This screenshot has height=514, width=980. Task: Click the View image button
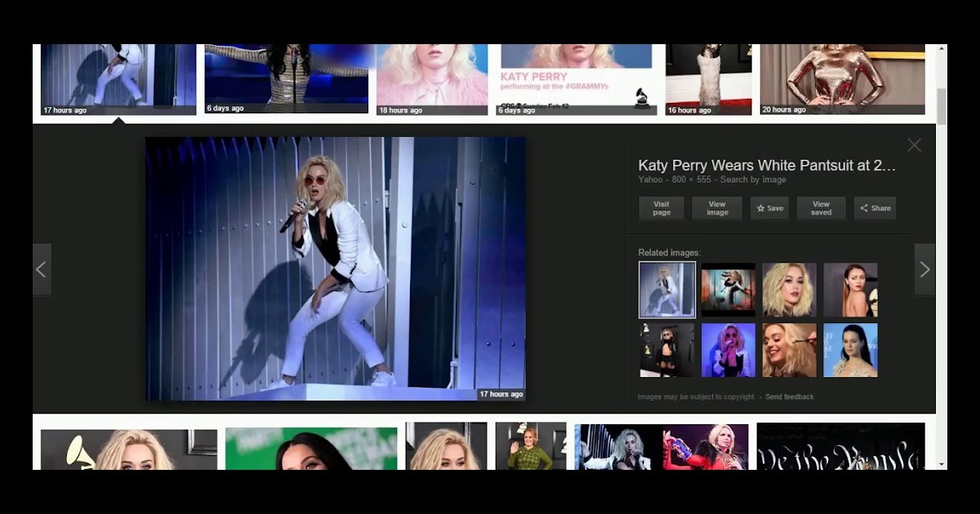tap(717, 208)
